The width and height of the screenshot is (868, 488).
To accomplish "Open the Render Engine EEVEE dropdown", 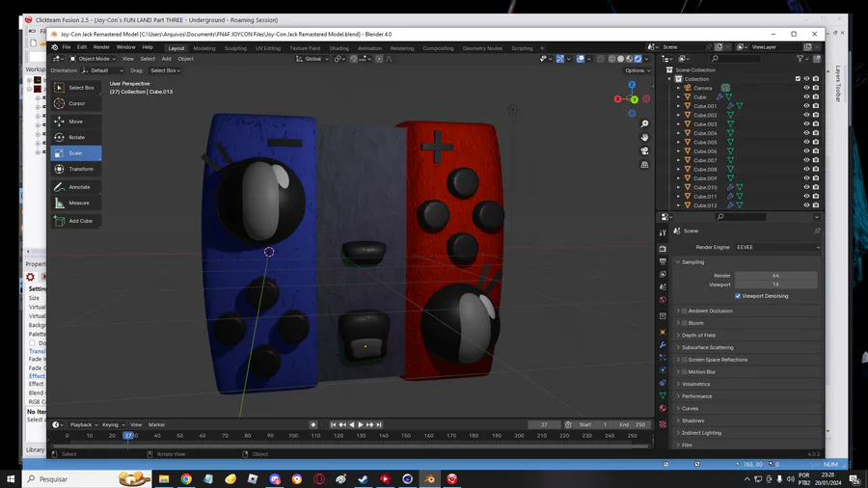I will 777,247.
